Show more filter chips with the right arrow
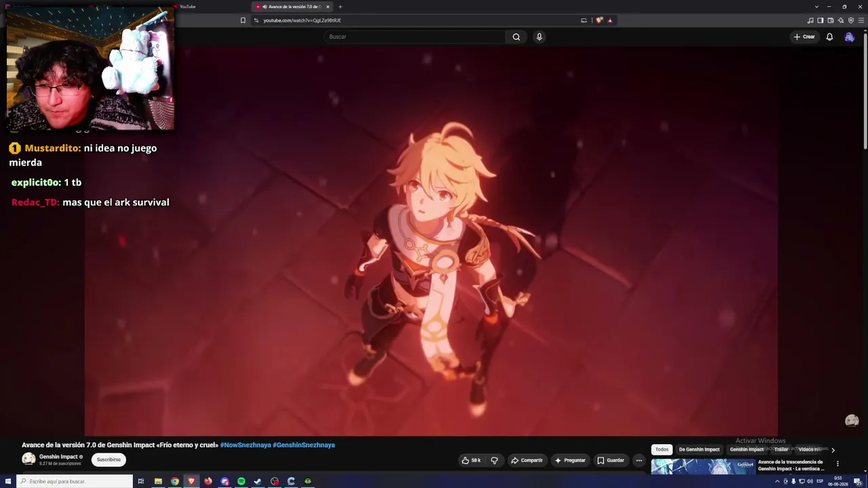The height and width of the screenshot is (488, 868). tap(833, 449)
